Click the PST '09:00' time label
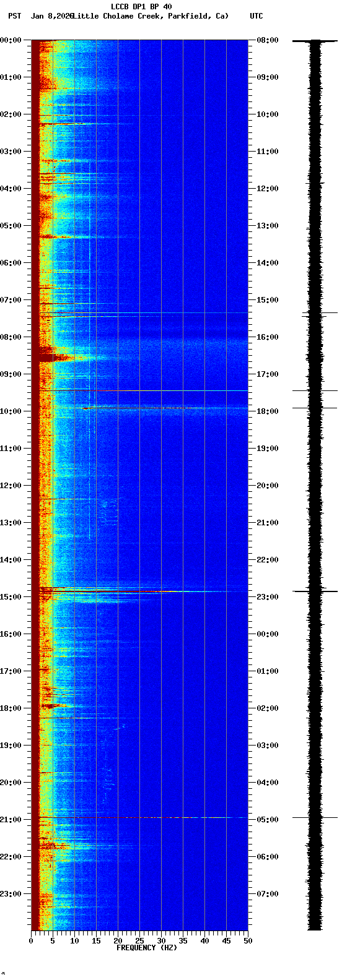The image size is (342, 980). [x=11, y=374]
